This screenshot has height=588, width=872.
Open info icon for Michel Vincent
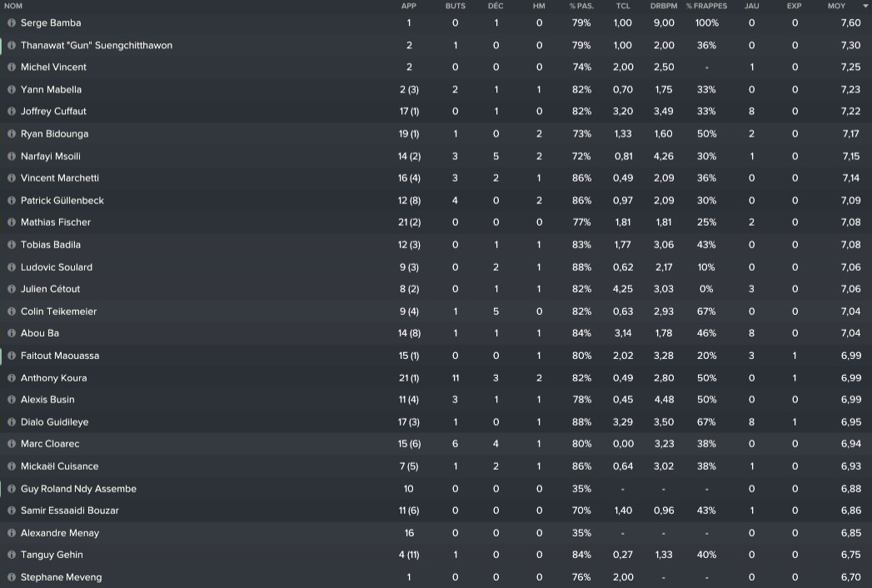pos(12,67)
